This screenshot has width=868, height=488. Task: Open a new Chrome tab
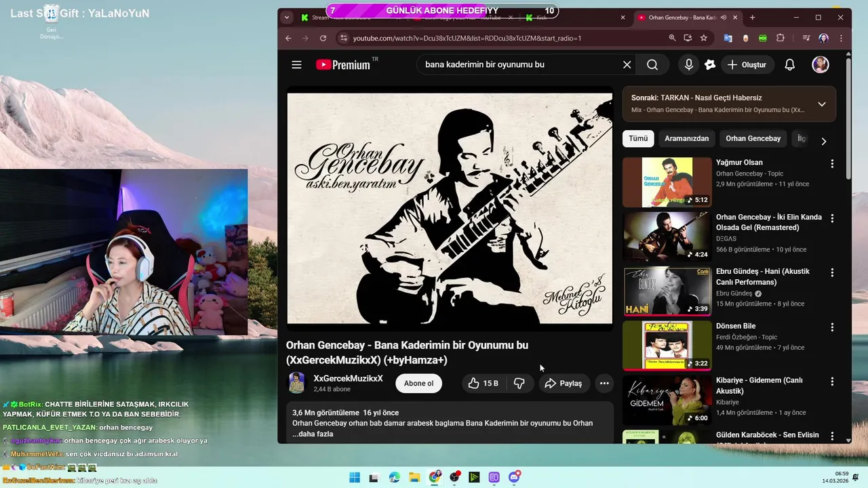pyautogui.click(x=752, y=18)
